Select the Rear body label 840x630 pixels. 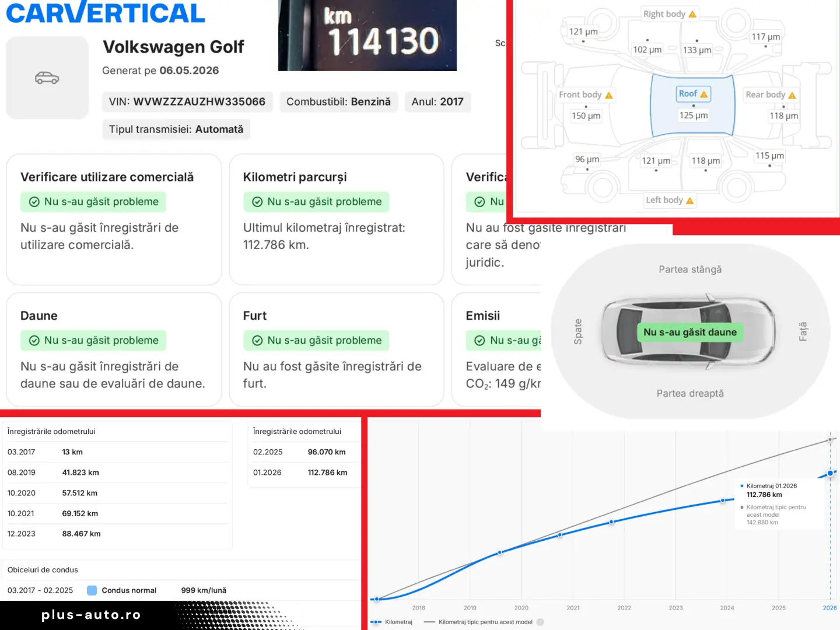click(771, 95)
